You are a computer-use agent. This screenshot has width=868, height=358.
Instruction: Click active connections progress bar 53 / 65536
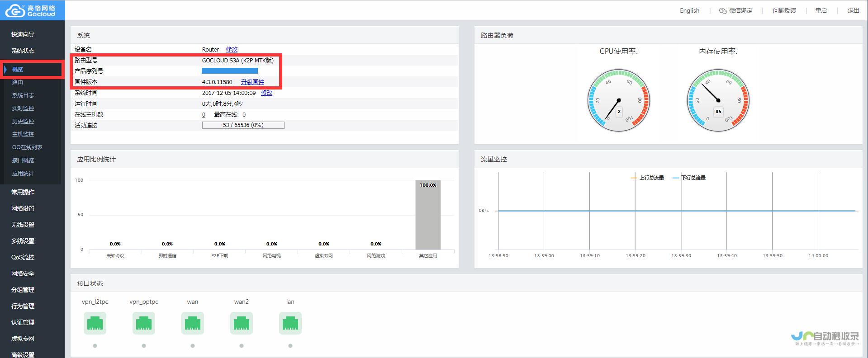tap(243, 125)
